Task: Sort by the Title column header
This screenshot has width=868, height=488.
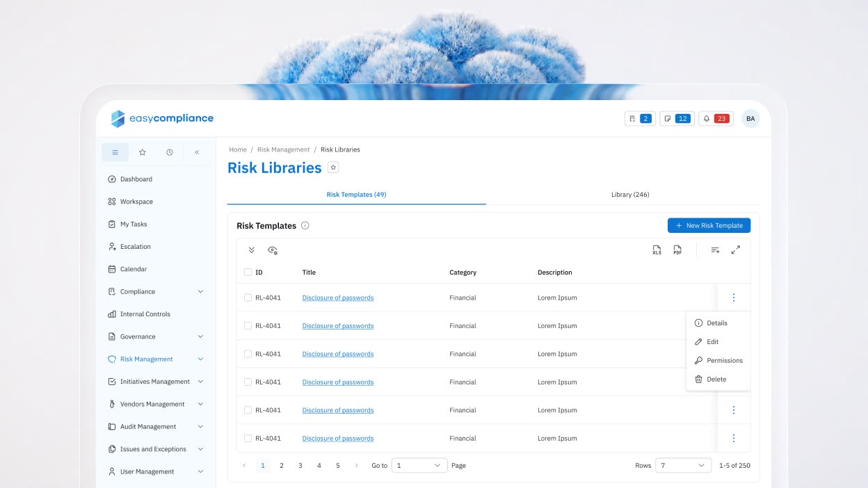Action: [309, 273]
